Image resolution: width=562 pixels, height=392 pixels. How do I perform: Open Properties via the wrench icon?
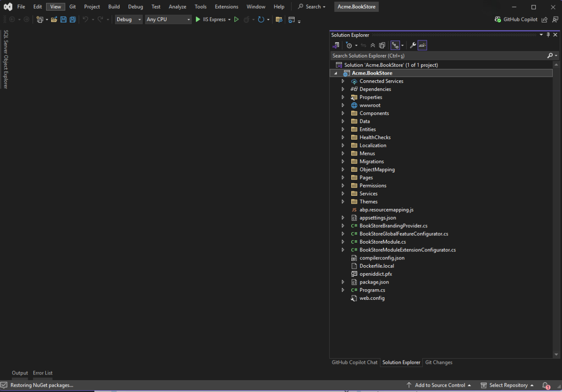pos(413,45)
